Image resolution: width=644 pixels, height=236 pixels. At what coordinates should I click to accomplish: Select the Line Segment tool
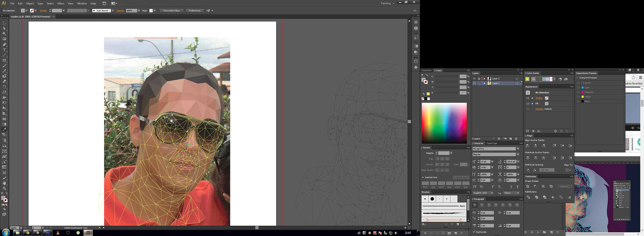[x=4, y=55]
